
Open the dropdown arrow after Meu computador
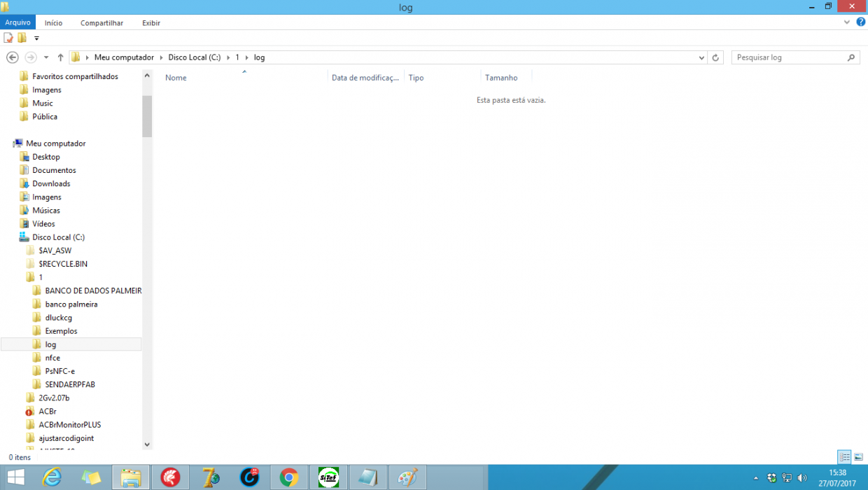[x=161, y=57]
